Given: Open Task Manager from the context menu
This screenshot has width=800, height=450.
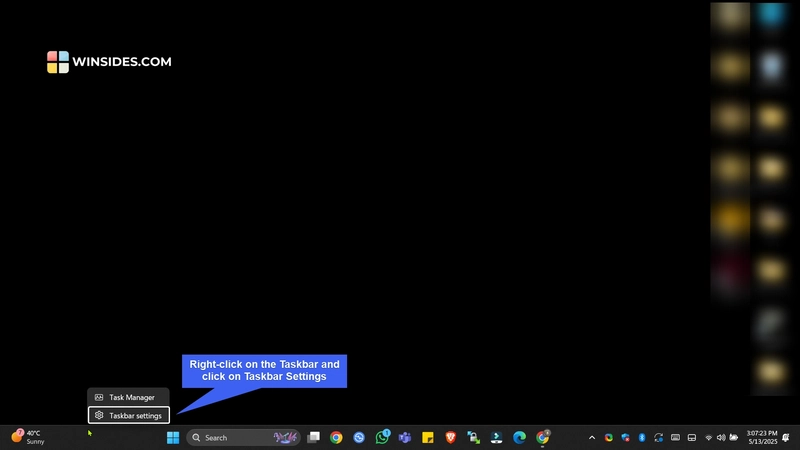Looking at the screenshot, I should tap(128, 397).
